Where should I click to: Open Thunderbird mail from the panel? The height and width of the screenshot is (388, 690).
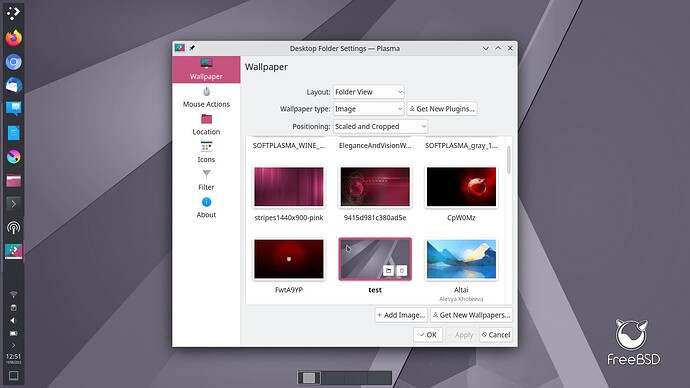coord(14,85)
